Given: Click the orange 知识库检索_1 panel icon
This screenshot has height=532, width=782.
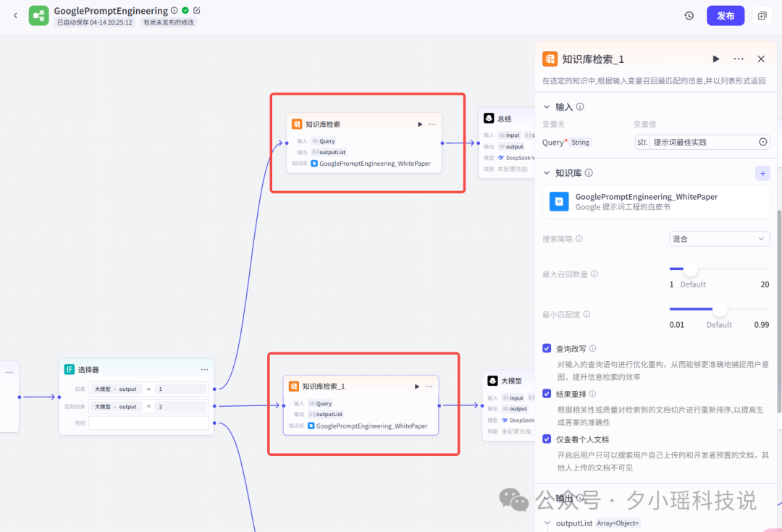Looking at the screenshot, I should (x=550, y=59).
